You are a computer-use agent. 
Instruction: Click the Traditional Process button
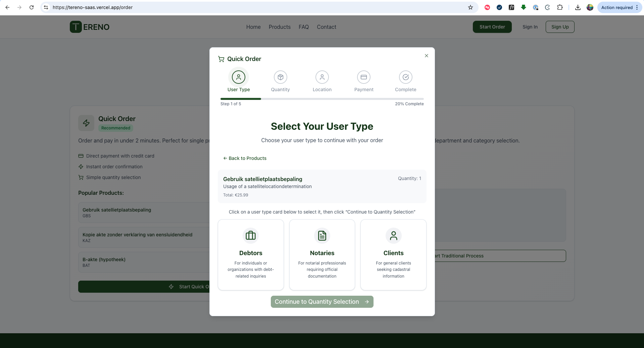[x=500, y=256]
